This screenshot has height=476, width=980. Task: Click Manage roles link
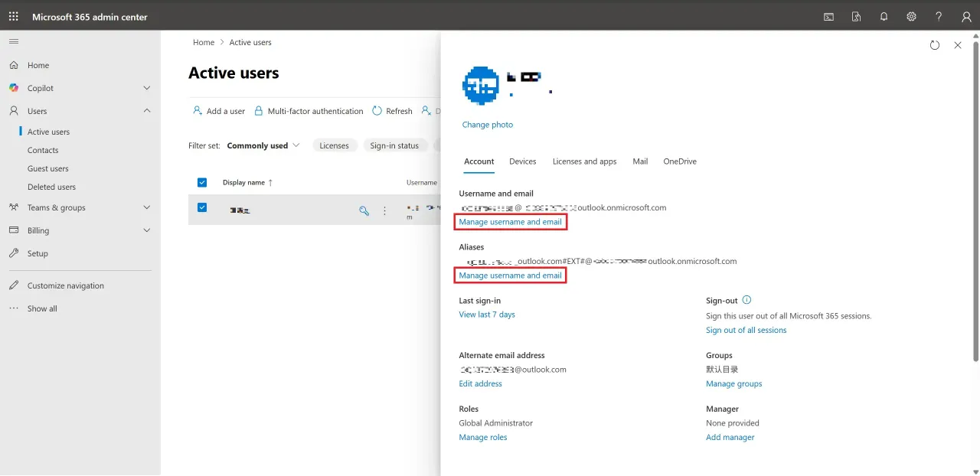pos(483,437)
